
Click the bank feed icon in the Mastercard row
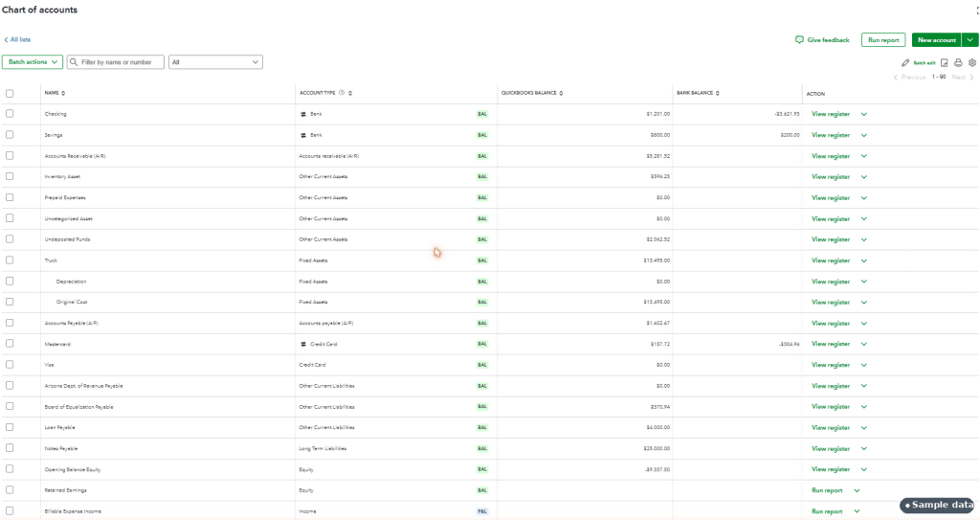(303, 344)
